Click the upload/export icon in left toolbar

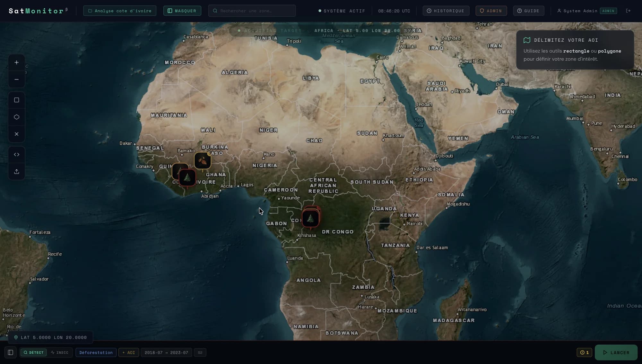tap(17, 172)
